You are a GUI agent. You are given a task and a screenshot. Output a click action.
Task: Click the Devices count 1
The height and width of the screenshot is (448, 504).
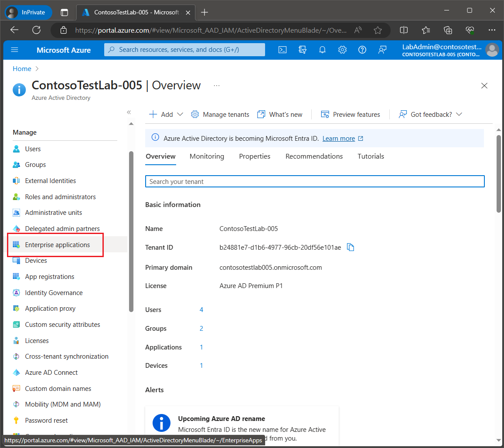(x=201, y=365)
